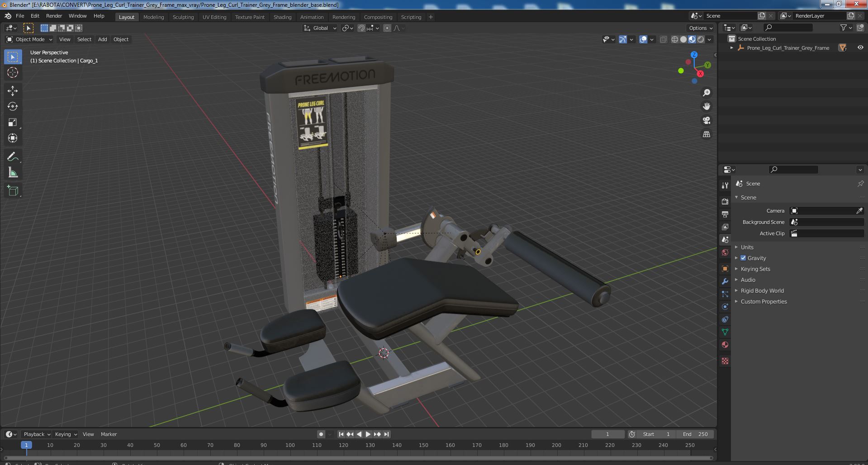
Task: Open the Keying dropdown
Action: click(66, 434)
